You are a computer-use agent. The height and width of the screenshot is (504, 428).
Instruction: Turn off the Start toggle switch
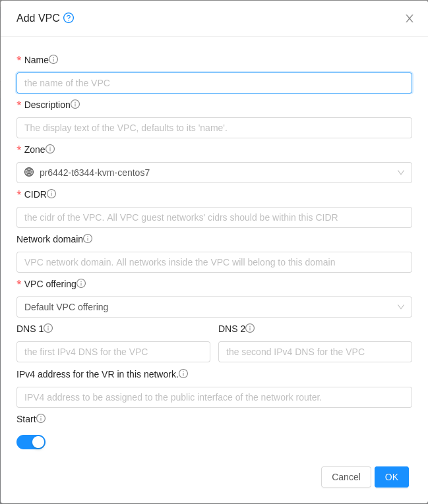pos(31,442)
